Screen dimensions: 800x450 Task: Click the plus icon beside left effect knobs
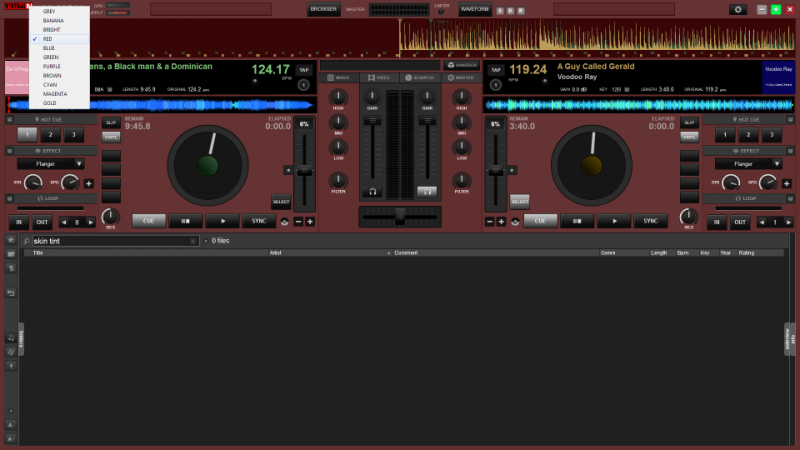[88, 183]
